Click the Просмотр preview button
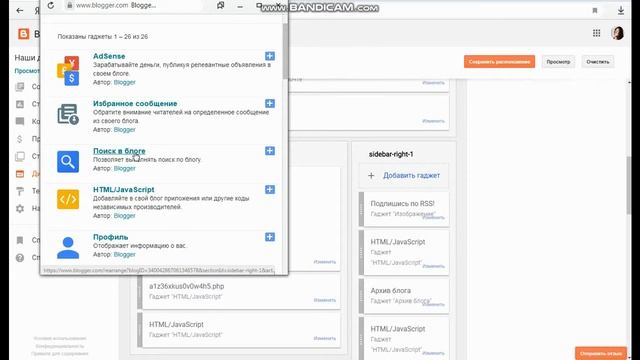Viewport: 640px width, 360px height. [558, 62]
